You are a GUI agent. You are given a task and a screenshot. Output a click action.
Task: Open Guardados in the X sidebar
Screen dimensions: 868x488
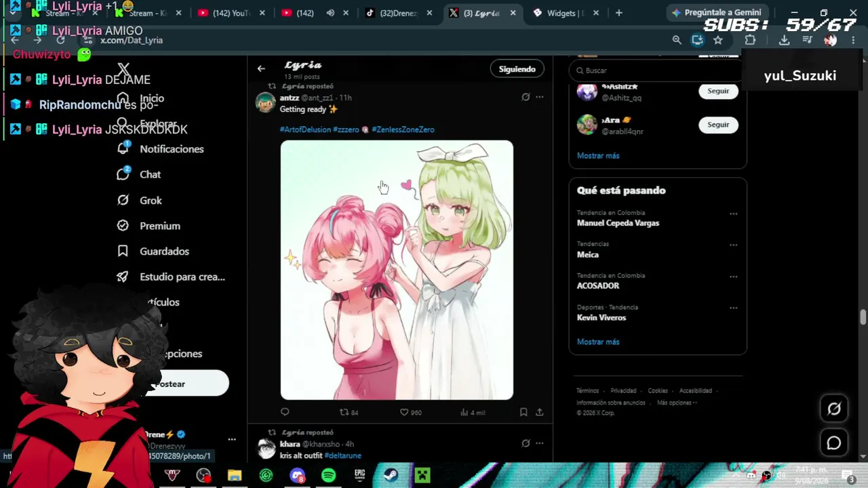[153, 251]
